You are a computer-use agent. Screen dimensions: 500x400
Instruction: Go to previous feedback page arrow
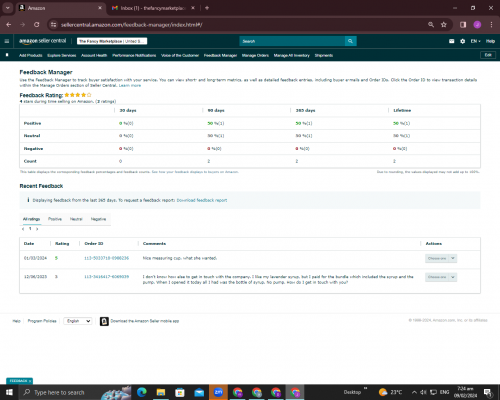23,229
